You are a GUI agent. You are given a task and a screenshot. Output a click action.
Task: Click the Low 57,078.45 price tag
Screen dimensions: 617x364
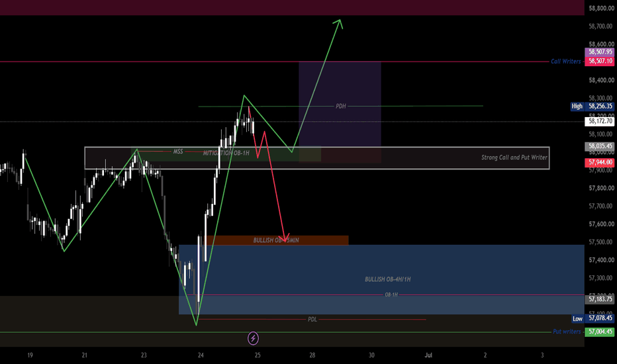coord(593,318)
